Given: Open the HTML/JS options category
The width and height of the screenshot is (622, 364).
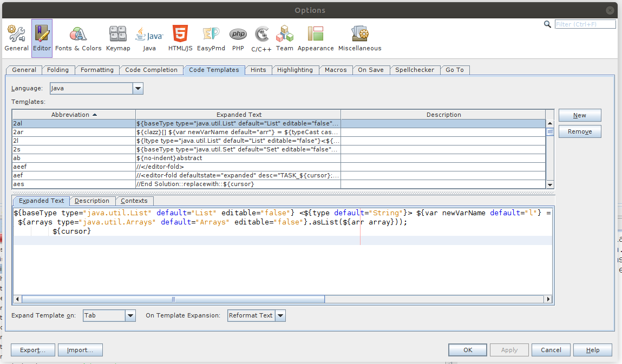Looking at the screenshot, I should [x=180, y=38].
